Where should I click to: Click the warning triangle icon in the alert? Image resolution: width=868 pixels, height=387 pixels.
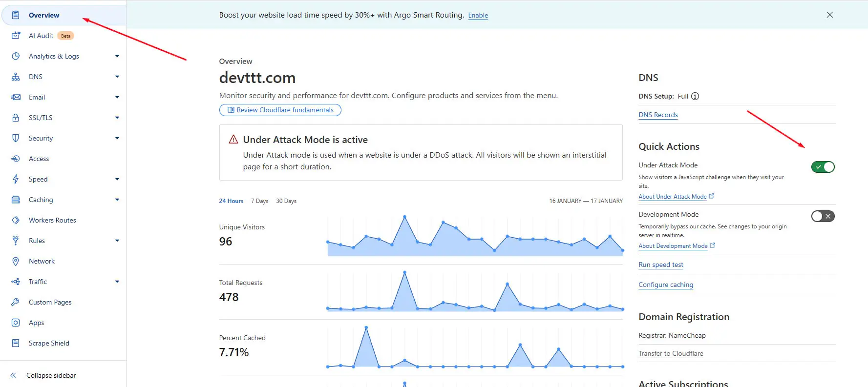(x=233, y=139)
